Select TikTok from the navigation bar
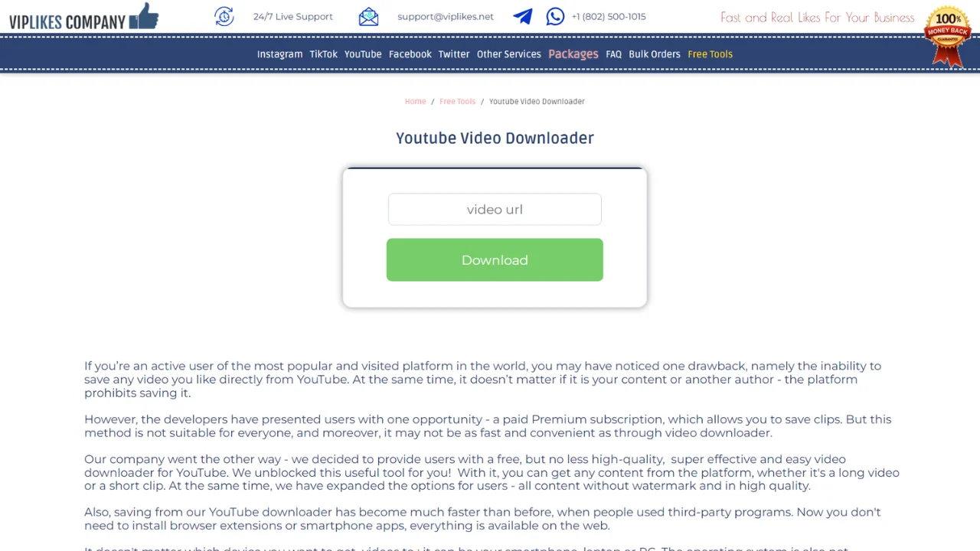980x551 pixels. (x=323, y=54)
